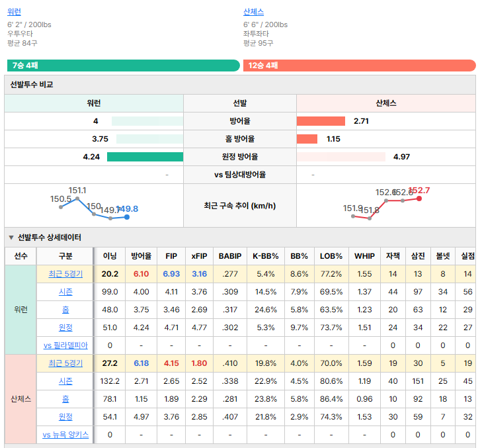The height and width of the screenshot is (448, 480).
Task: Click 산체스's red 방어율 2.71 bar
Action: [x=321, y=121]
